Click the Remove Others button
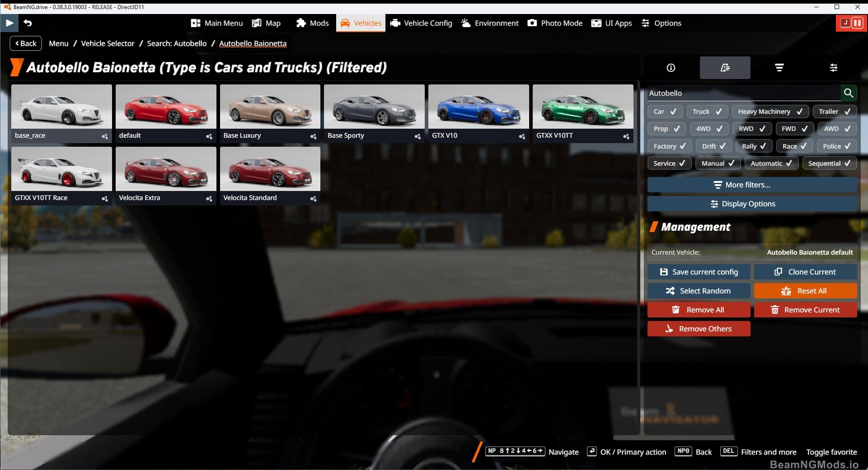868x470 pixels. click(699, 329)
